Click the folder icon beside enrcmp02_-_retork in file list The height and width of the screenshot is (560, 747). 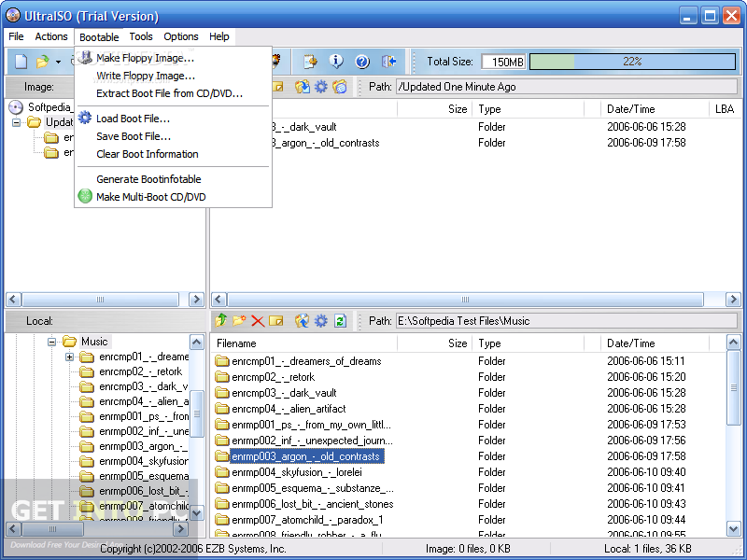click(221, 377)
